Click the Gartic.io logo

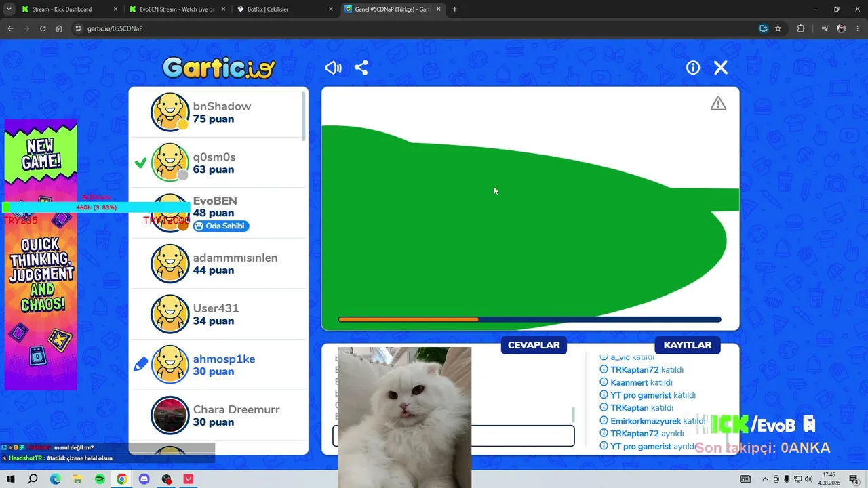pyautogui.click(x=219, y=68)
